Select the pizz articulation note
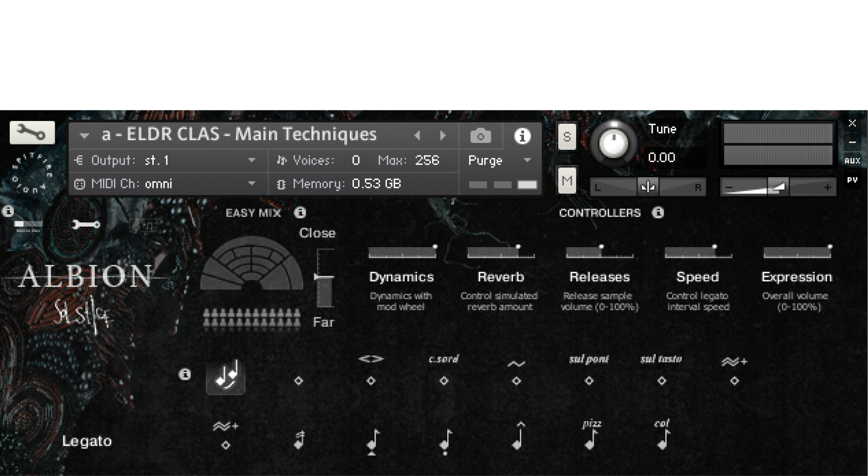This screenshot has height=476, width=868. pyautogui.click(x=591, y=439)
